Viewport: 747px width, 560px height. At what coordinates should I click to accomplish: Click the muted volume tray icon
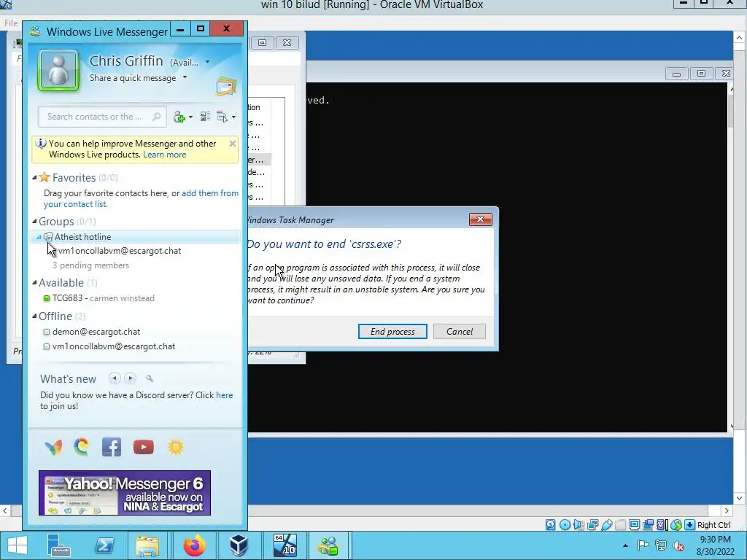coord(678,545)
